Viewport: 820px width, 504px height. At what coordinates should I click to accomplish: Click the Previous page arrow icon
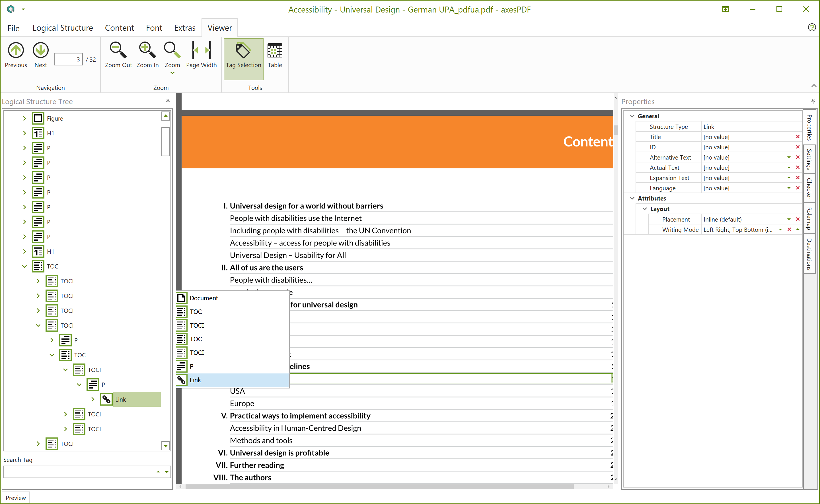coord(16,50)
